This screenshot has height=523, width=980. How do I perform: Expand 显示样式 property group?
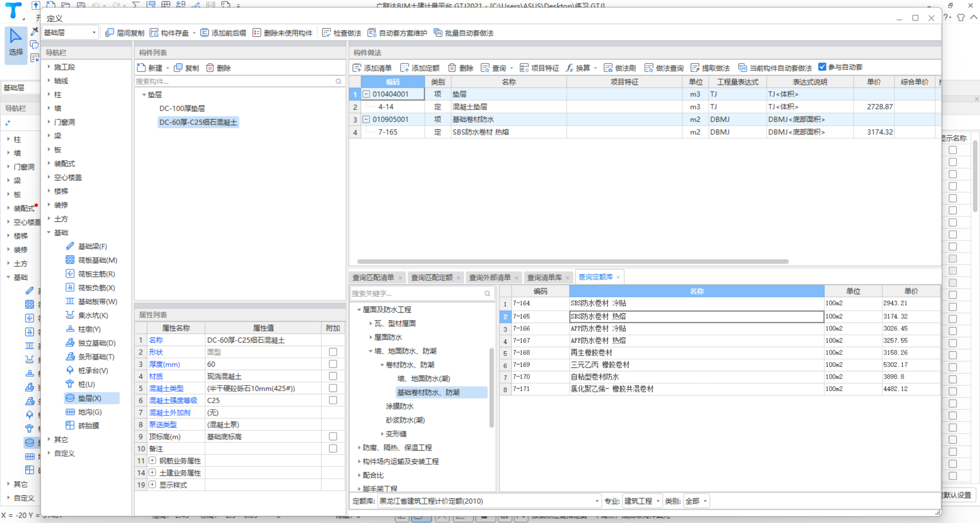coord(152,485)
